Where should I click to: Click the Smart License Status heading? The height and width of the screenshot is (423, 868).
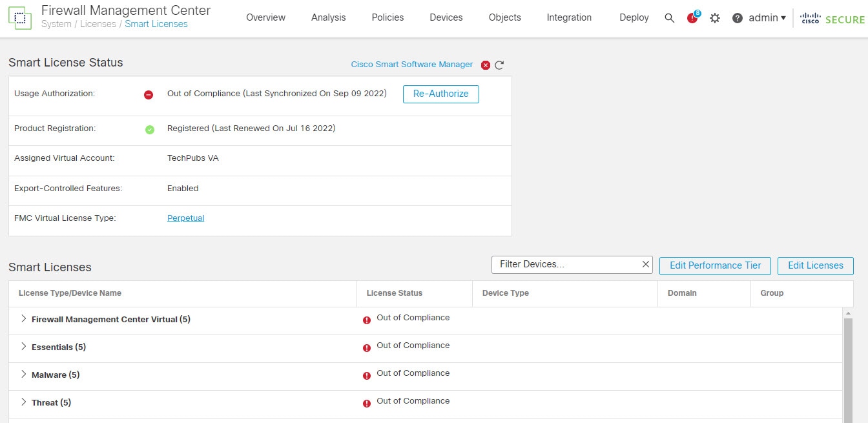66,63
